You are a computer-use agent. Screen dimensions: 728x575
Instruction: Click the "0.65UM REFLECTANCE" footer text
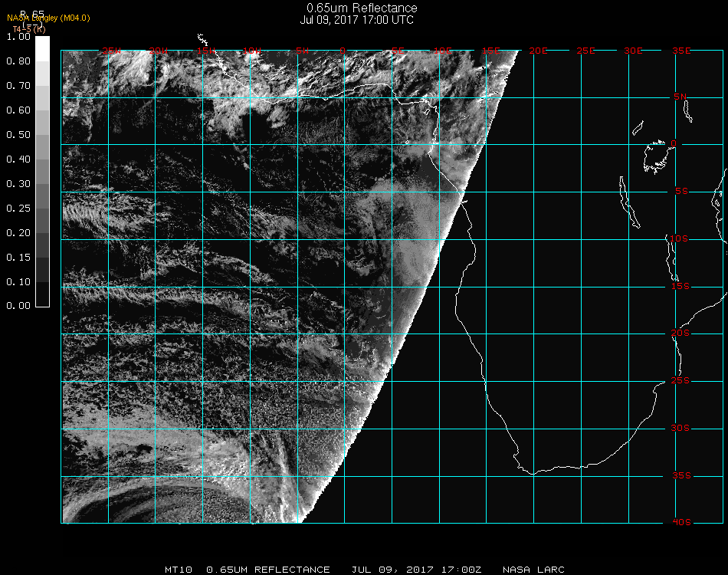268,570
